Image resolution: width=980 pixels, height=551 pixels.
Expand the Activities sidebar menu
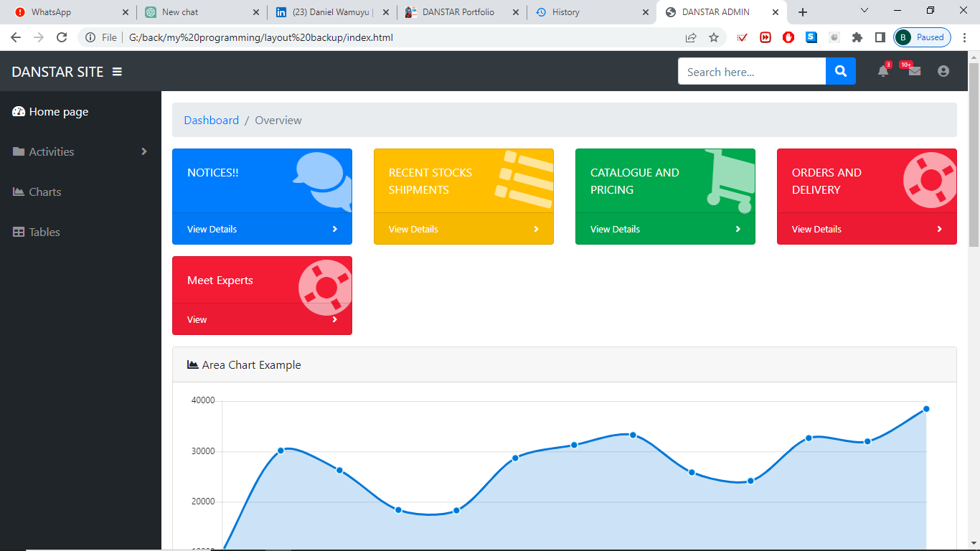click(x=80, y=151)
